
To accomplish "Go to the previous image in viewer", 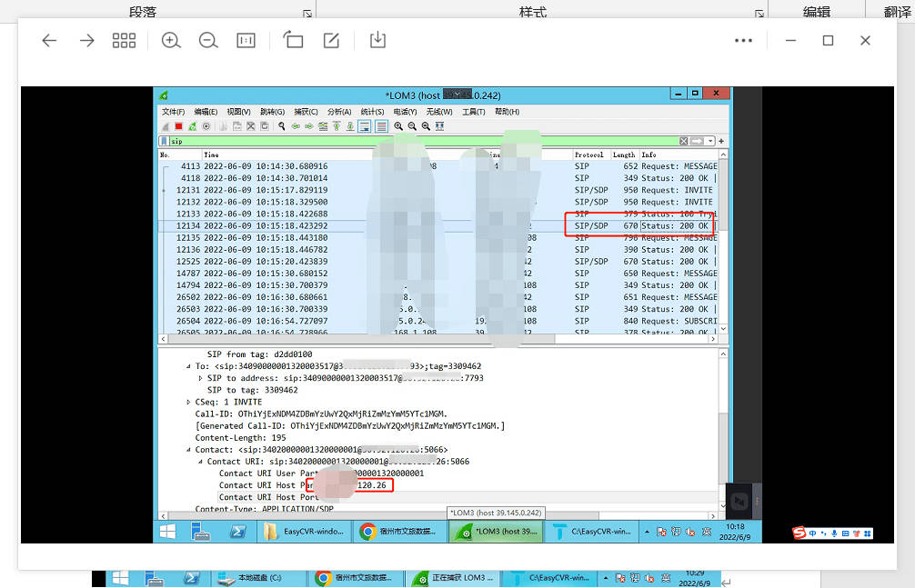I will pyautogui.click(x=50, y=40).
